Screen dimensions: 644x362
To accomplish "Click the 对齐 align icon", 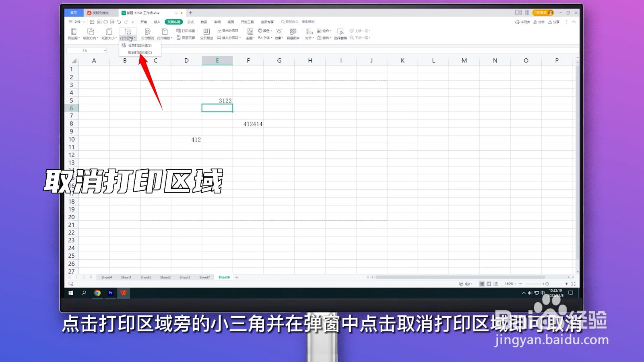I will point(309,31).
